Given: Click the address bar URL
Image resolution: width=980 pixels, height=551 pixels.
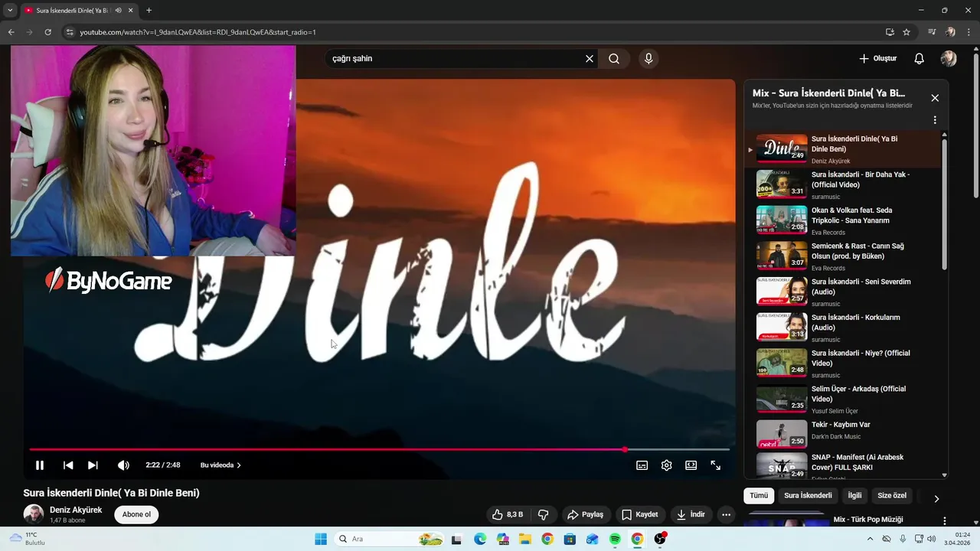Looking at the screenshot, I should [x=198, y=32].
